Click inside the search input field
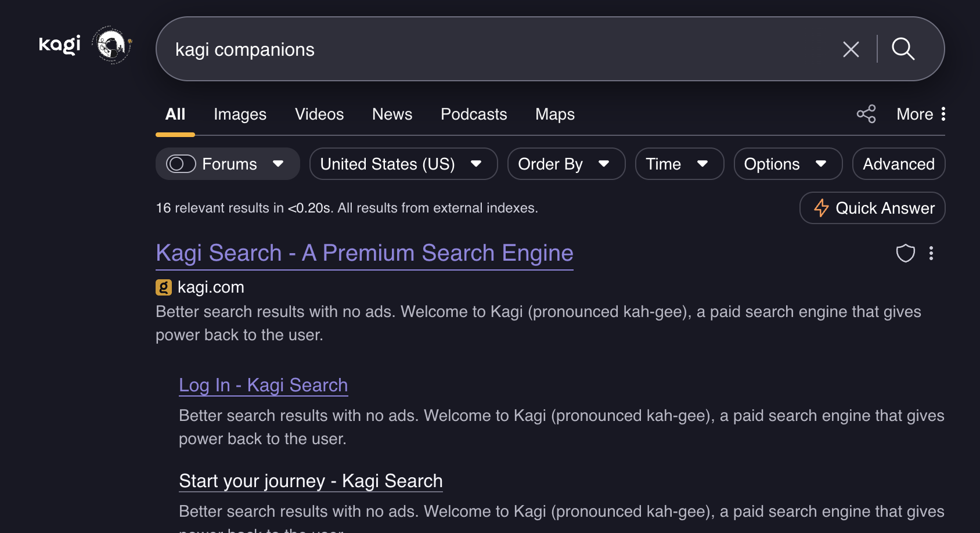 (x=493, y=49)
